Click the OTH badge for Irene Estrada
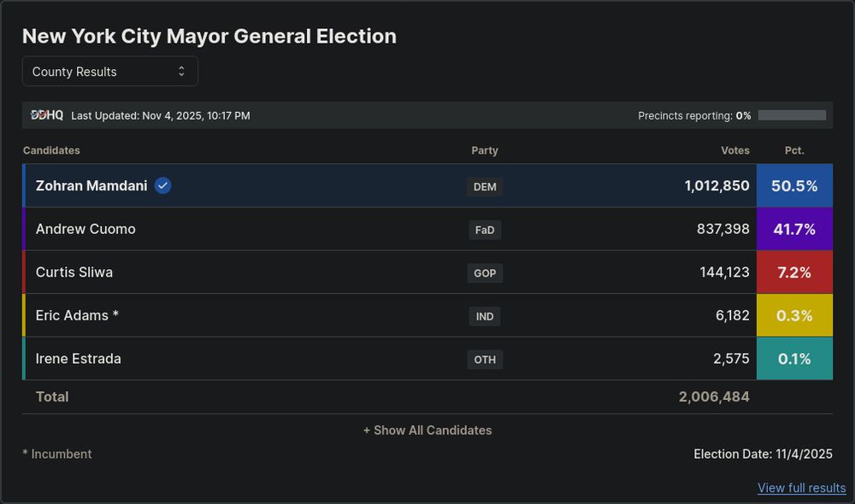The height and width of the screenshot is (504, 855). click(485, 360)
